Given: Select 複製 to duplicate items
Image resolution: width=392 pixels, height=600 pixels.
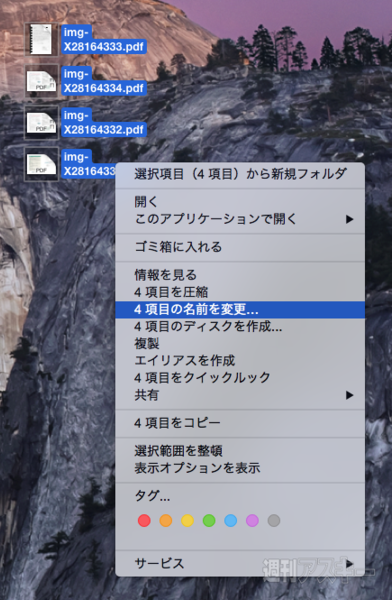Looking at the screenshot, I should tap(240, 343).
